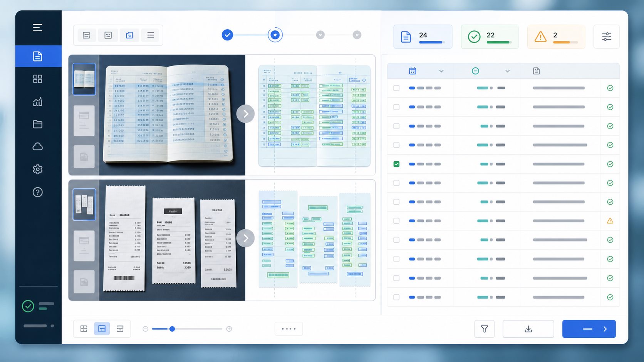Screen dimensions: 644x362
Task: Open the analytics chart sidebar item
Action: click(37, 102)
